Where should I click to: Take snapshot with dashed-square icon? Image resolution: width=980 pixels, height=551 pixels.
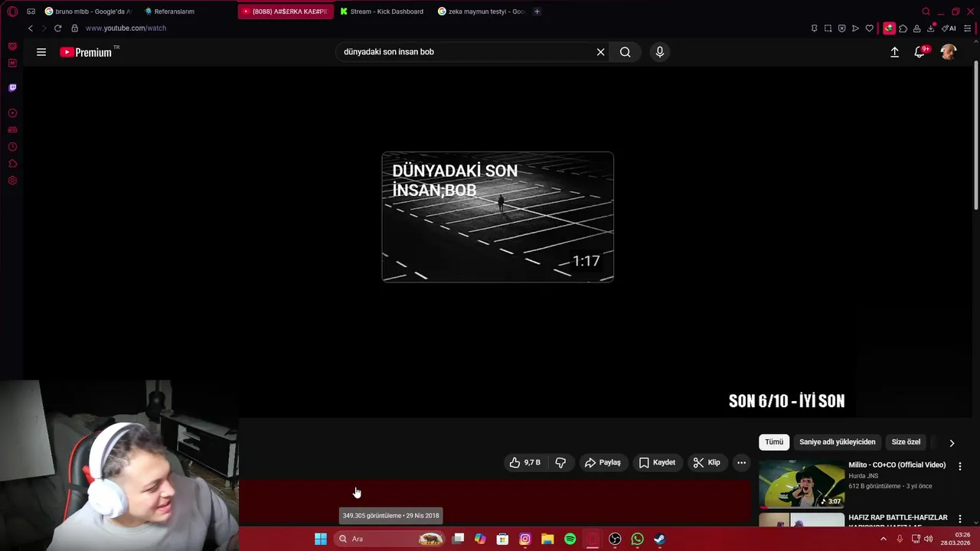coord(828,28)
